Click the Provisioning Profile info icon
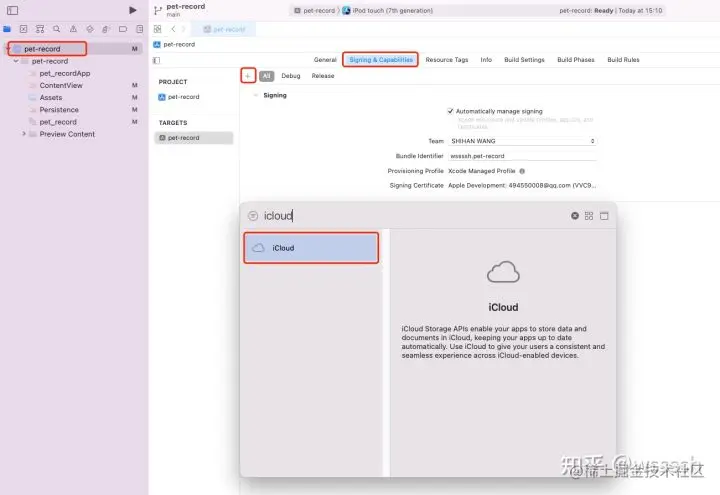The height and width of the screenshot is (495, 720). point(522,171)
